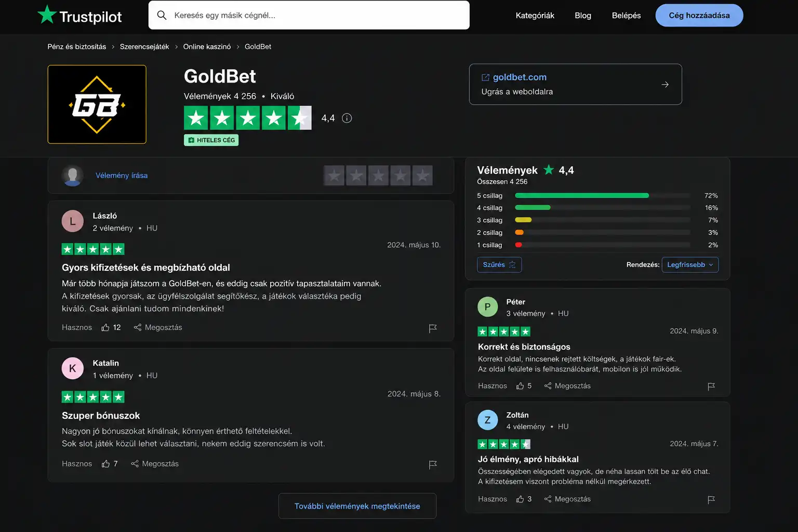Share László's review

coord(158,327)
